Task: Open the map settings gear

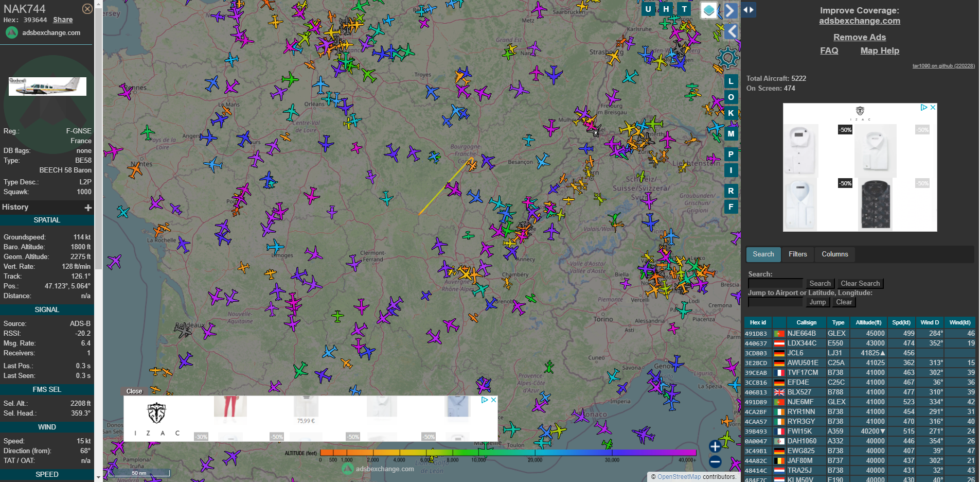Action: [727, 58]
